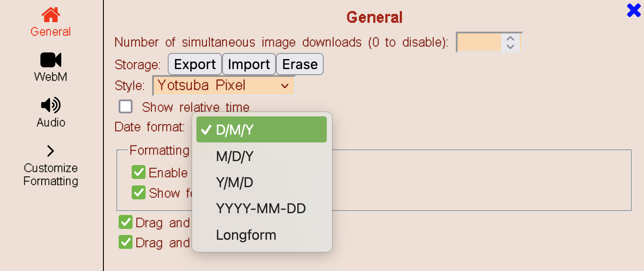Uncheck the first Drag and drop checkbox
The image size is (644, 271).
point(126,222)
